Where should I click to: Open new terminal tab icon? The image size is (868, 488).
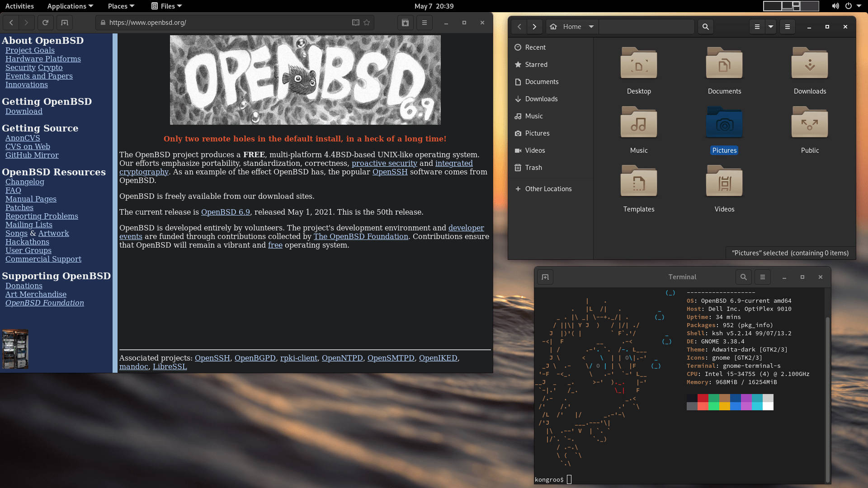[x=545, y=277]
